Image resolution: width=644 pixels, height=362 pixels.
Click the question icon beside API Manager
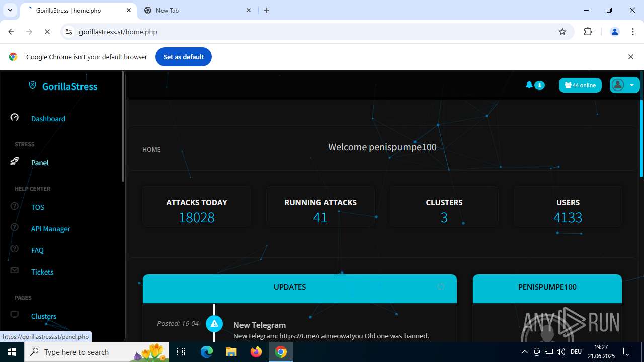coord(15,227)
